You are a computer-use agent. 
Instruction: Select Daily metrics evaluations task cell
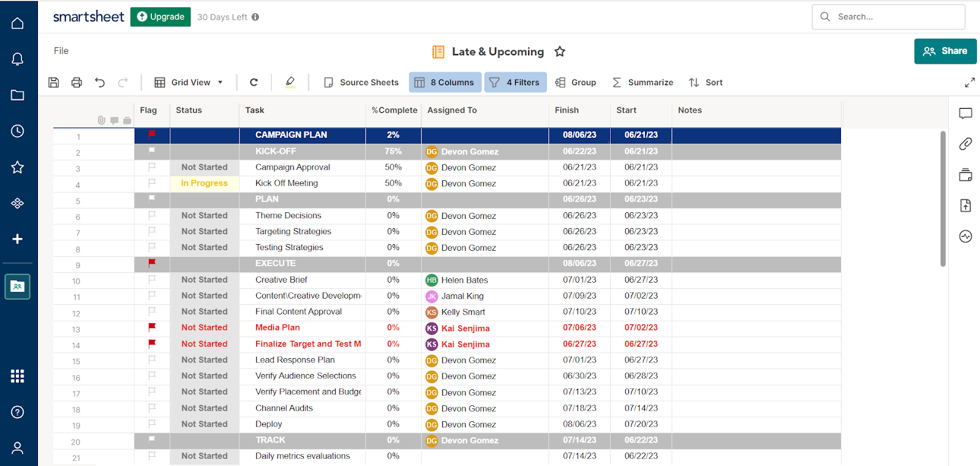(302, 456)
